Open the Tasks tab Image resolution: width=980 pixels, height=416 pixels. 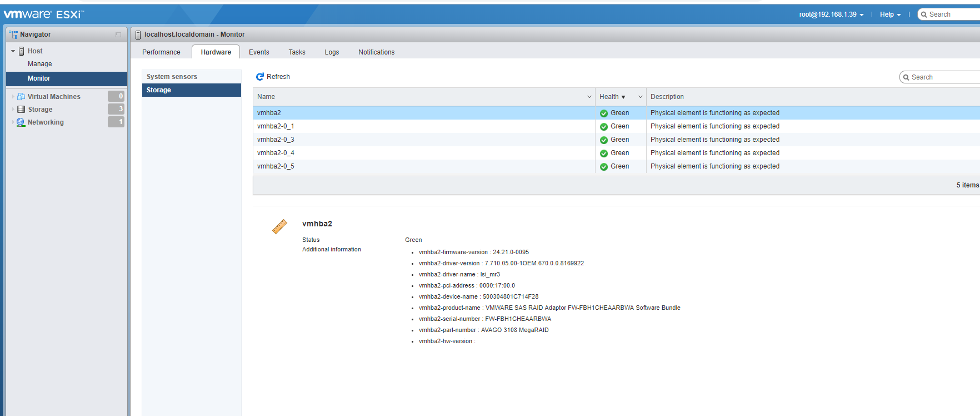pos(297,52)
